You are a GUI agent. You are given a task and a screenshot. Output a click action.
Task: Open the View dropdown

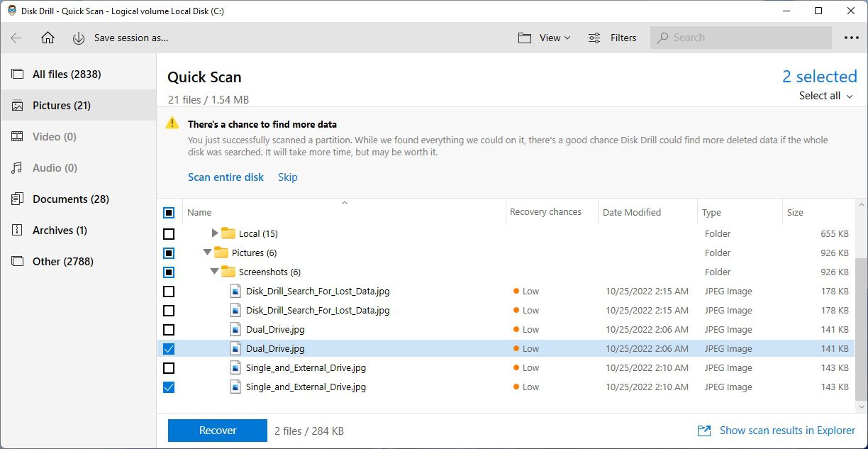click(544, 38)
